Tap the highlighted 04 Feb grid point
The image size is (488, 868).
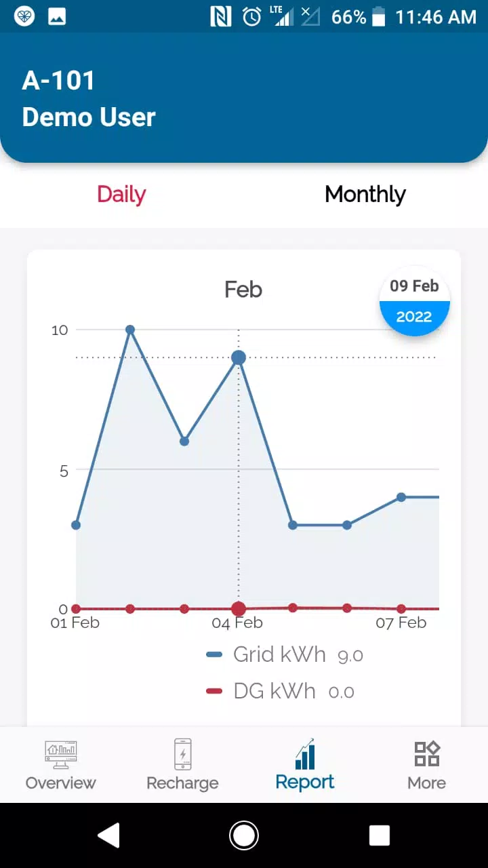pyautogui.click(x=238, y=357)
